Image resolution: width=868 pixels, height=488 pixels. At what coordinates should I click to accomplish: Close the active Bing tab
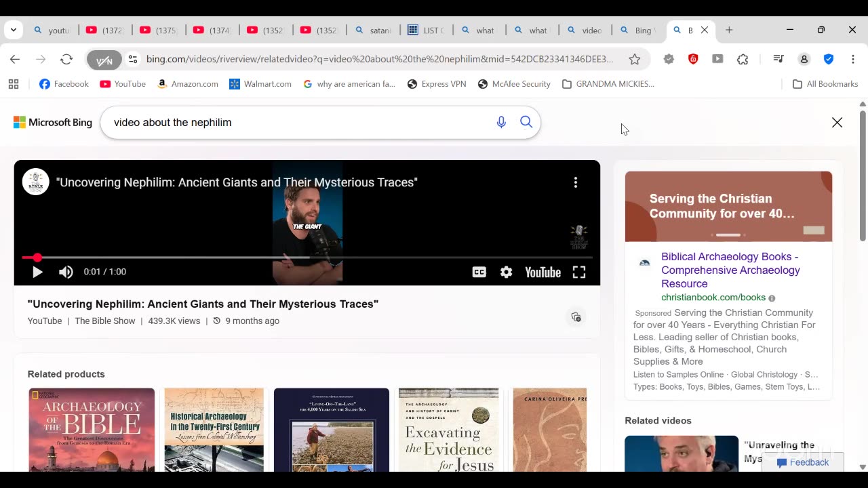[x=705, y=30]
